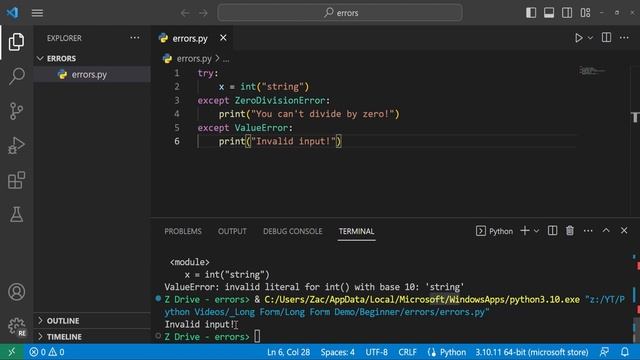The height and width of the screenshot is (360, 640).
Task: Click errors.py in the breadcrumb
Action: pos(194,59)
